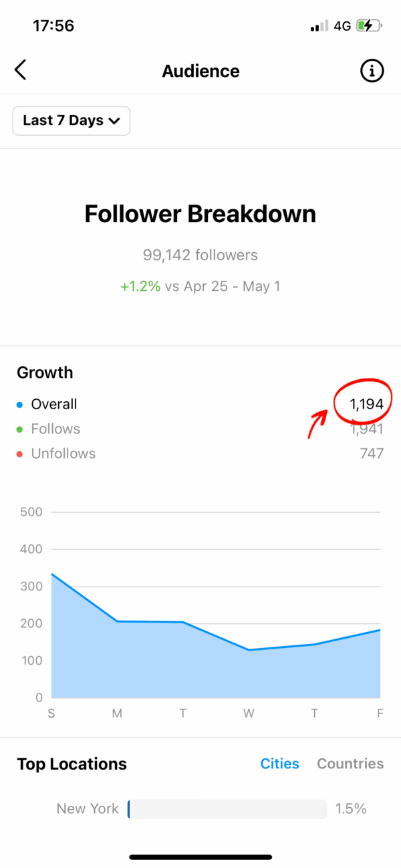401x868 pixels.
Task: Tap the home indicator bar
Action: [x=200, y=857]
